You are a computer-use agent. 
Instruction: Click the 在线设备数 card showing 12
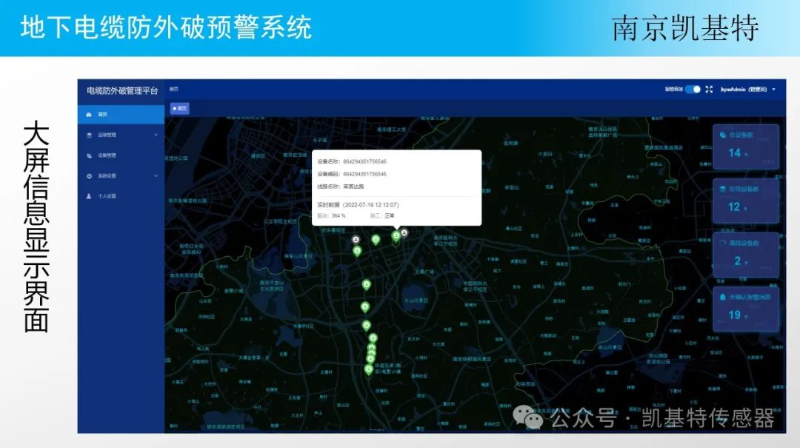(x=746, y=201)
